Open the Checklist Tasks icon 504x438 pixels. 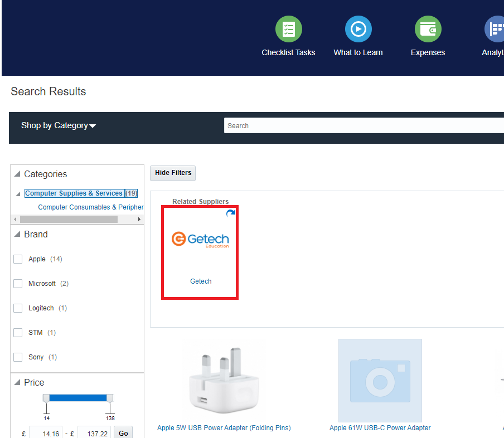[289, 29]
